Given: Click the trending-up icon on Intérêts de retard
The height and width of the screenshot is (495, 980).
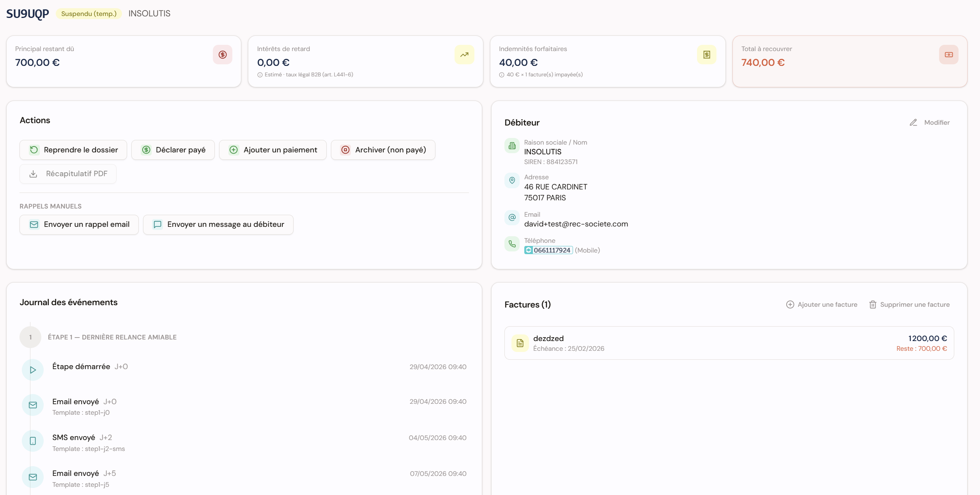Looking at the screenshot, I should (464, 55).
